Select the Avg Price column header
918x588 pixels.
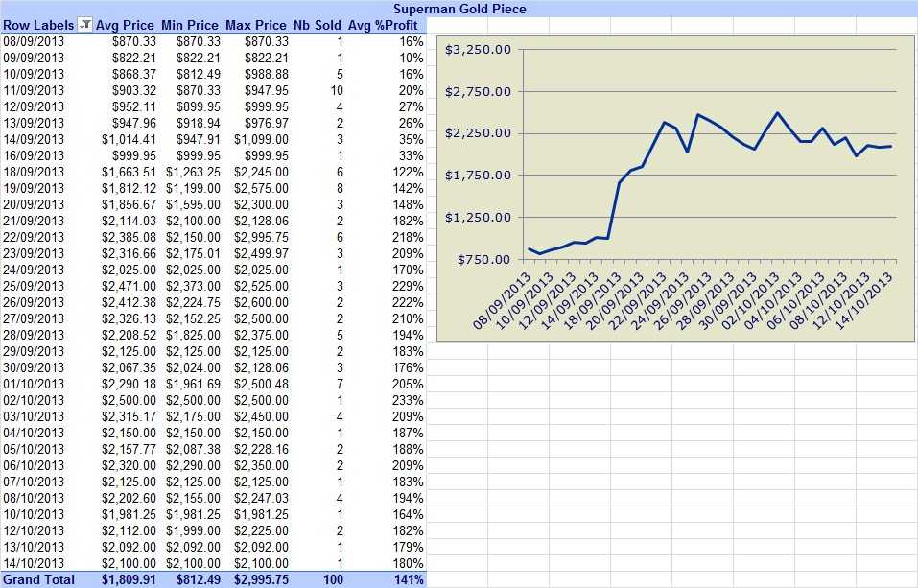pos(125,25)
